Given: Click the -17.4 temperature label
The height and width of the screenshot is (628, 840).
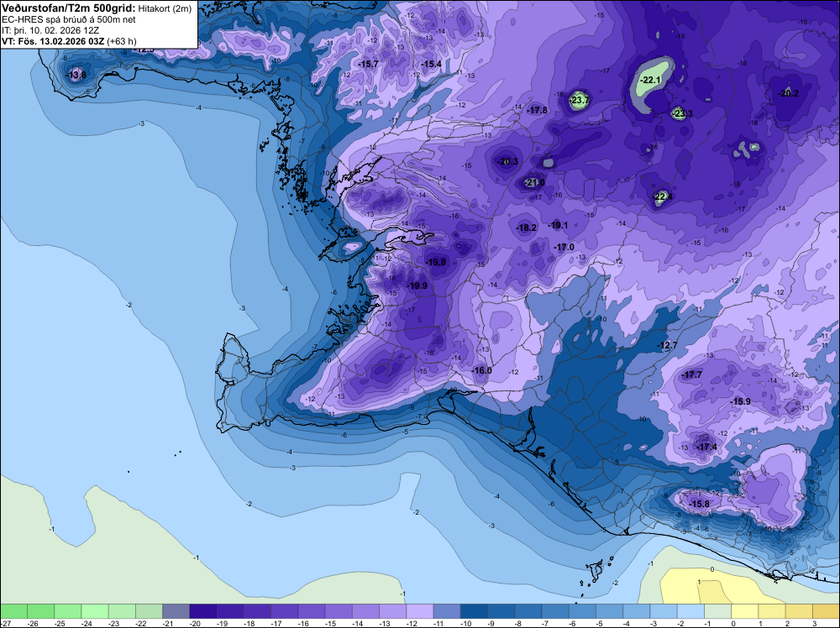Looking at the screenshot, I should (x=706, y=447).
